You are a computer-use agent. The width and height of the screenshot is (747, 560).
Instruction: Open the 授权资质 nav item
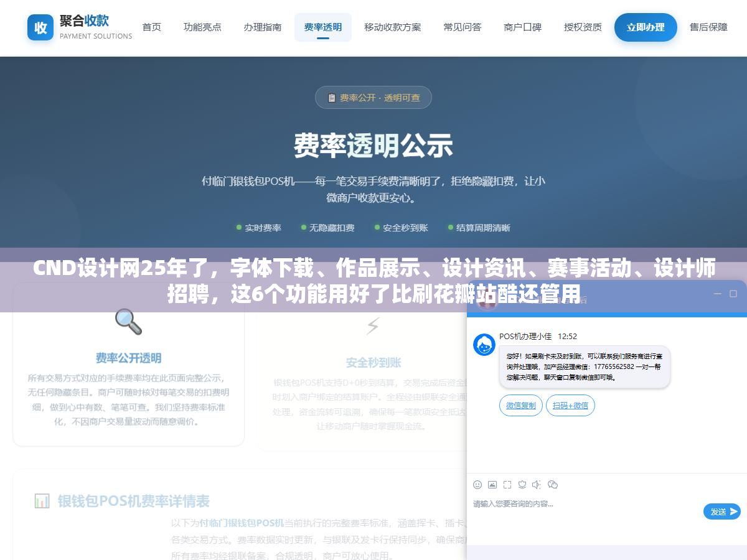point(583,27)
